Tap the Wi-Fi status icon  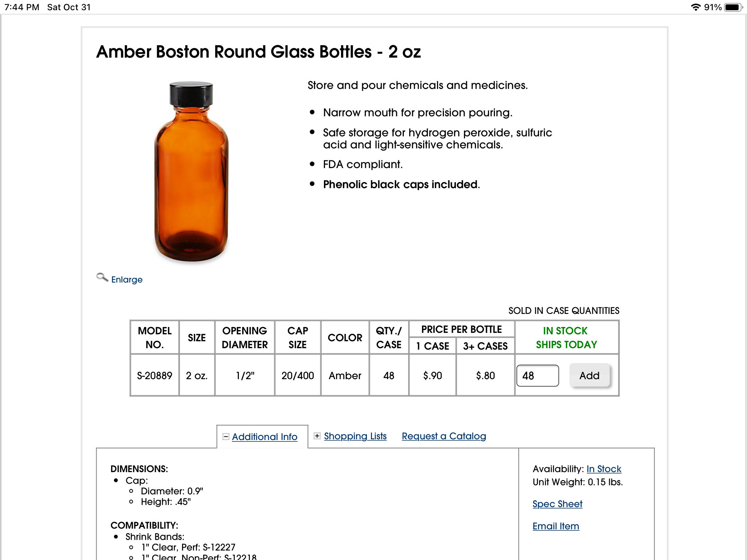[696, 7]
